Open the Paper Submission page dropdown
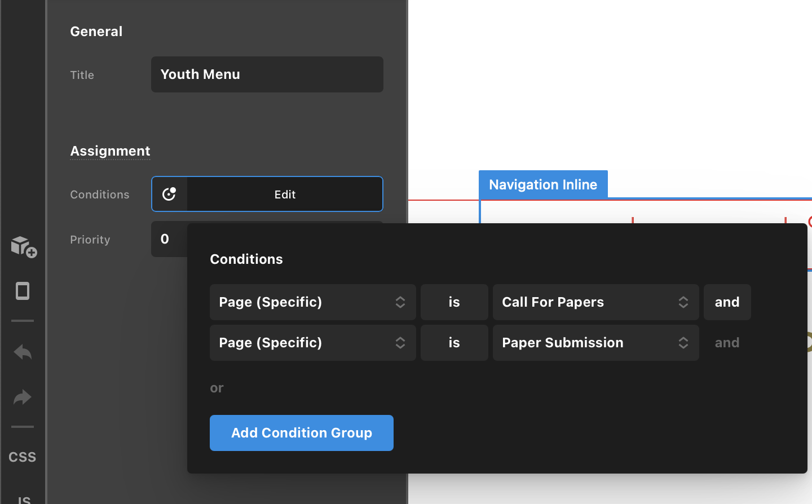 click(x=596, y=343)
